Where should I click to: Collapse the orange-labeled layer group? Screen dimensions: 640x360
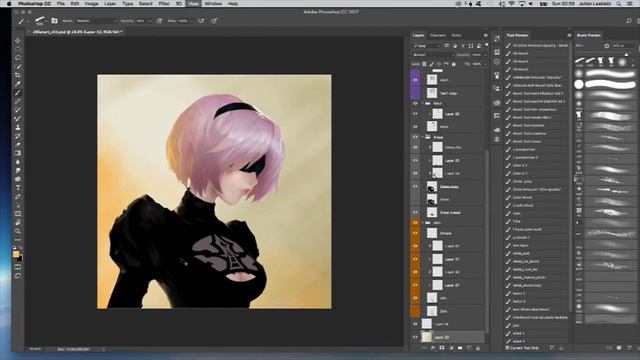click(422, 222)
